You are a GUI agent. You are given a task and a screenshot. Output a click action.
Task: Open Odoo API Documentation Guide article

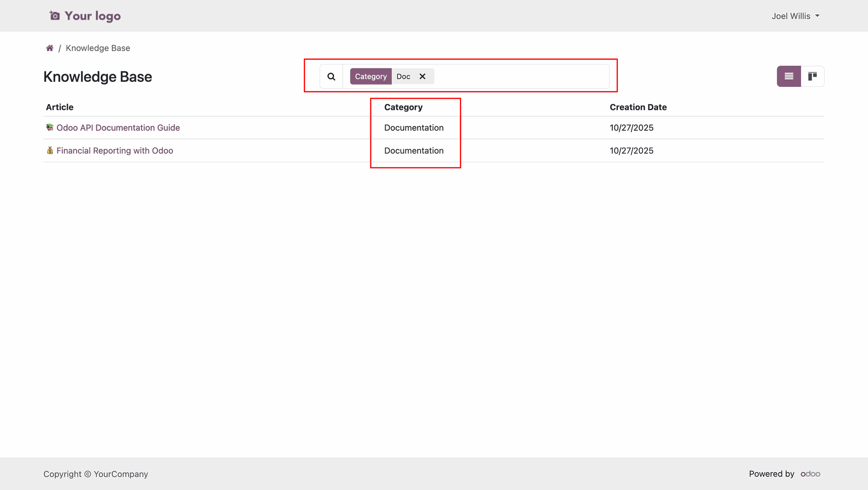coord(118,128)
